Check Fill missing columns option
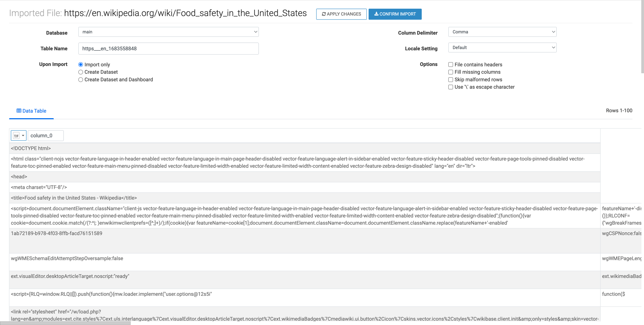The image size is (644, 325). [x=451, y=72]
